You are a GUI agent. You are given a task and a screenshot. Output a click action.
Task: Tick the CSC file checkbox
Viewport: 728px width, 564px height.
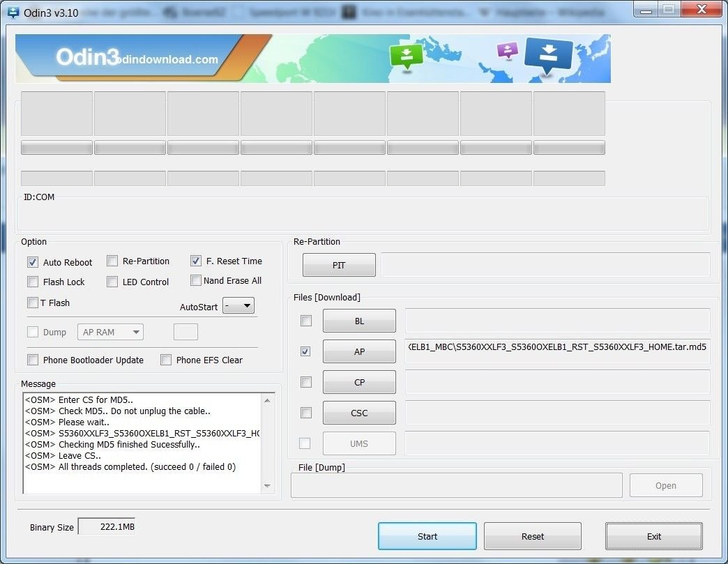click(x=306, y=413)
